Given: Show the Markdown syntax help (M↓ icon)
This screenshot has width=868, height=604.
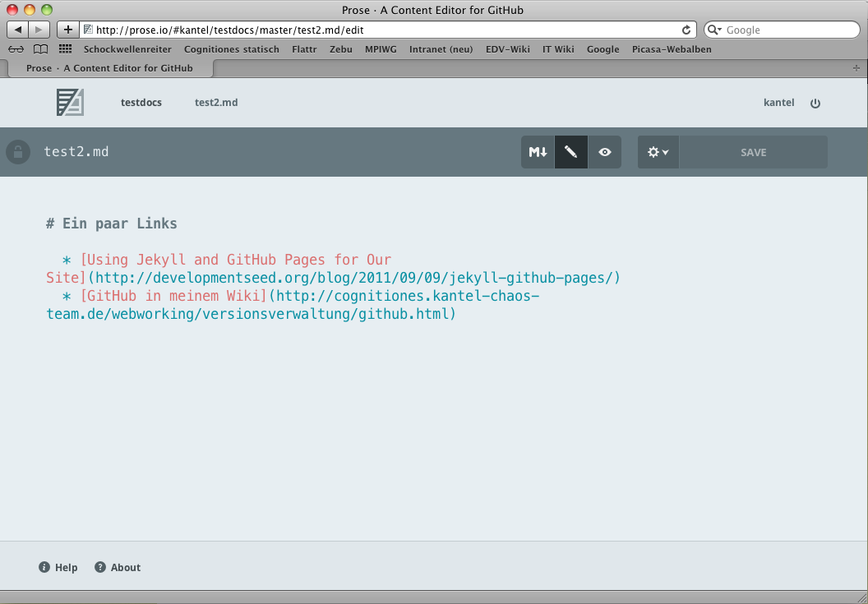Looking at the screenshot, I should [538, 152].
